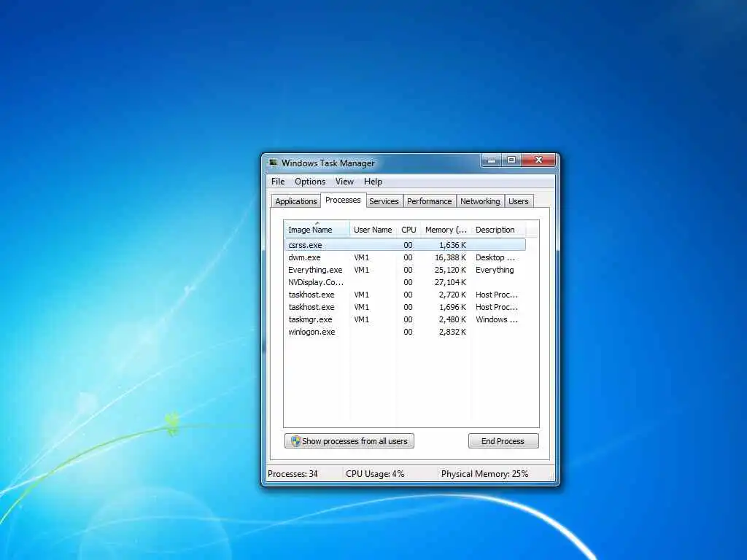
Task: Click the 16,388 K memory value
Action: [450, 257]
